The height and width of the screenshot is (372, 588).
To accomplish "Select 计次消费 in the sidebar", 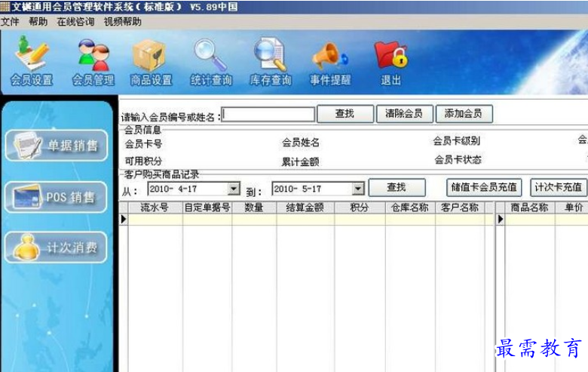I will (57, 247).
